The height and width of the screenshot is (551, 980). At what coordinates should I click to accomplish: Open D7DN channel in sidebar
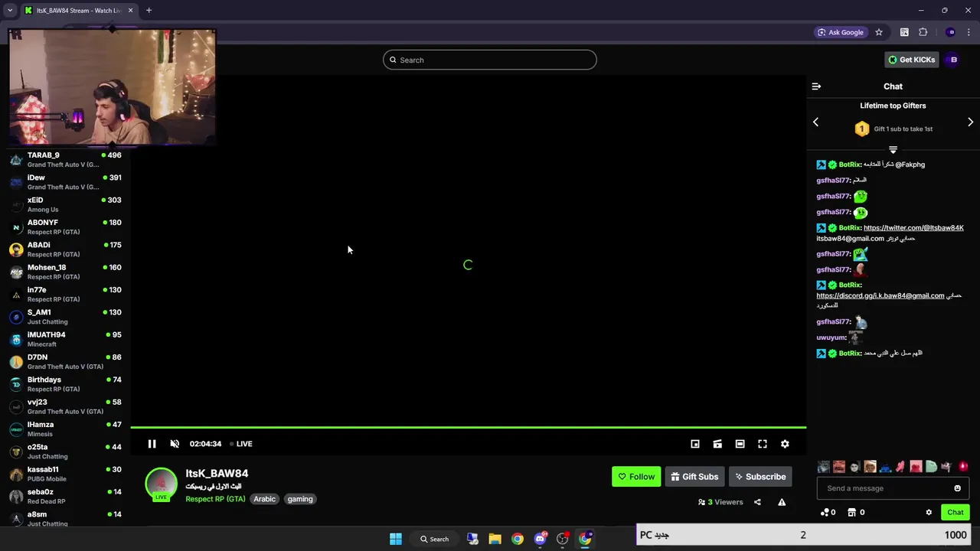coord(65,362)
